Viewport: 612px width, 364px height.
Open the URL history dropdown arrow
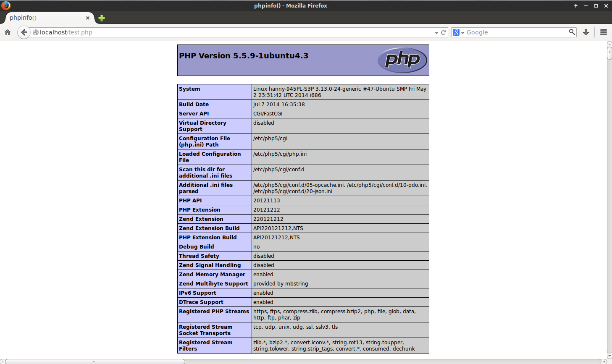tap(436, 33)
